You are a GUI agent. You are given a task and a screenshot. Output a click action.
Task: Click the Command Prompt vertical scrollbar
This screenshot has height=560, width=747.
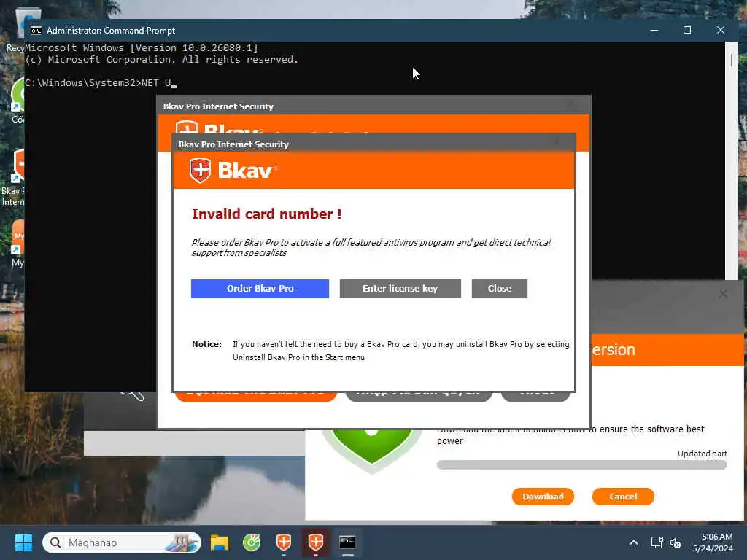pyautogui.click(x=731, y=160)
